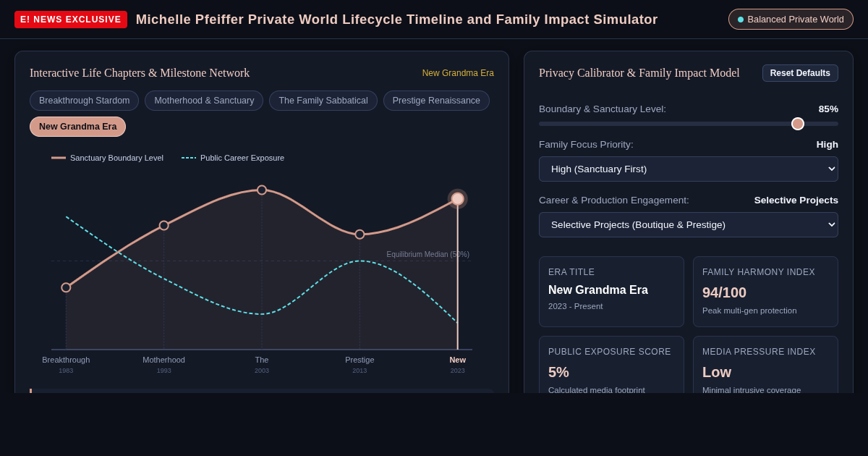The height and width of the screenshot is (456, 868).
Task: Click the Family Harmony Index 94/100 value
Action: click(x=724, y=292)
